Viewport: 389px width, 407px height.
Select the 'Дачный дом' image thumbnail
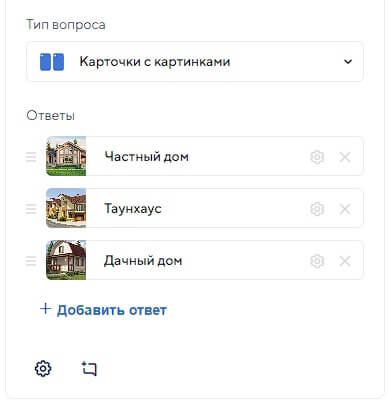click(66, 260)
